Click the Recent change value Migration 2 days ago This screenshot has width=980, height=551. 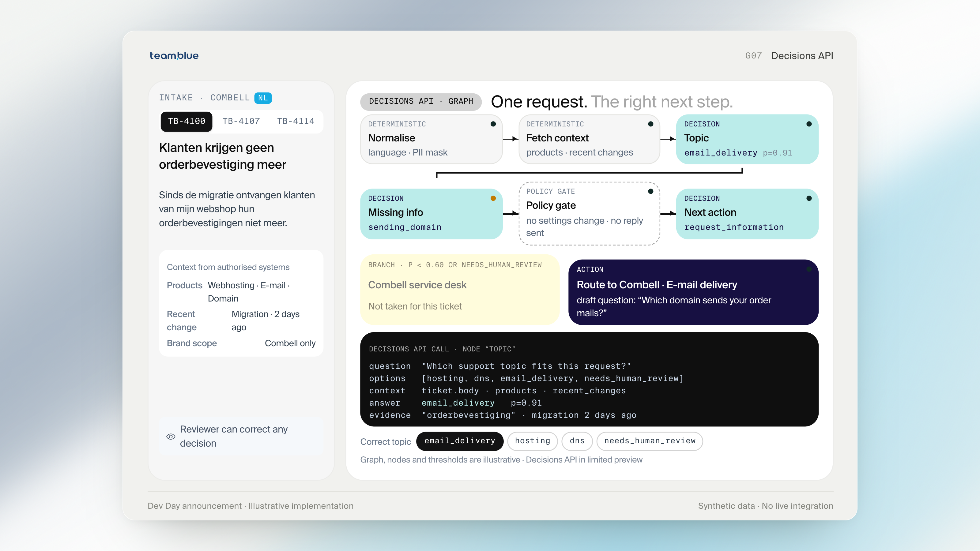[x=266, y=320]
